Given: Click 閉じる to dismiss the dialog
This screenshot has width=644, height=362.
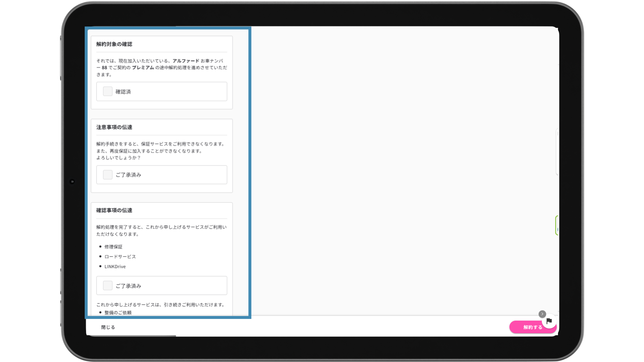Looking at the screenshot, I should (108, 327).
